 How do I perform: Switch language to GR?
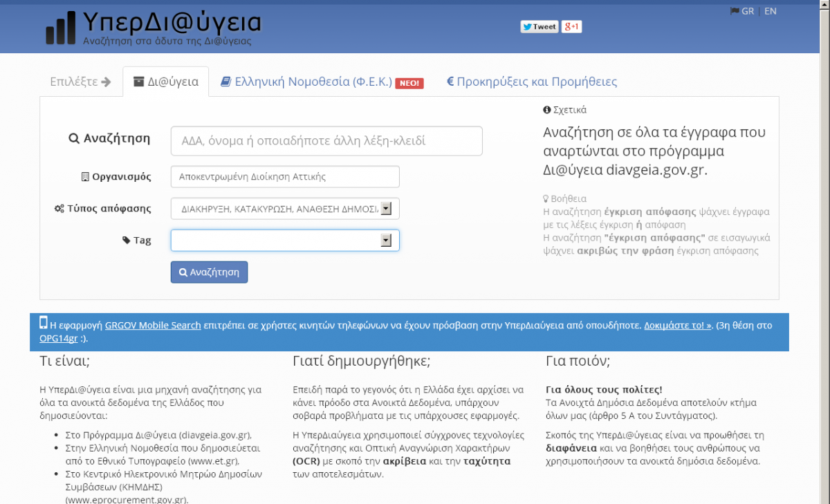point(748,11)
